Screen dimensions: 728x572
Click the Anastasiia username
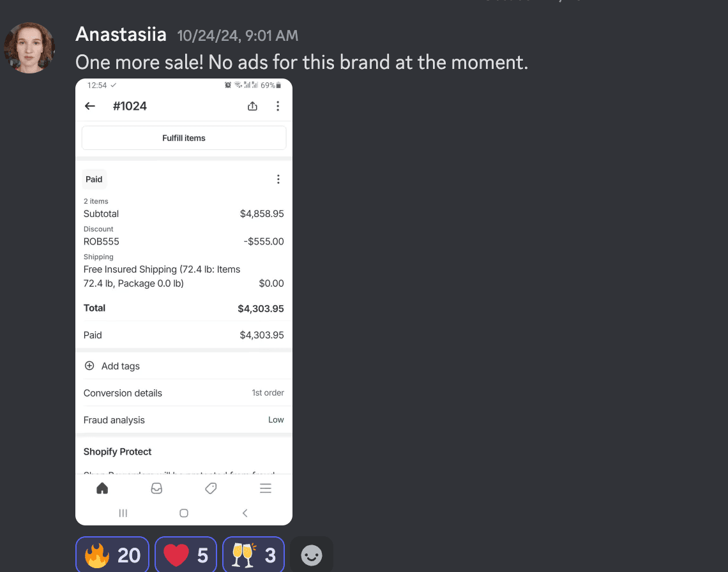pos(121,34)
